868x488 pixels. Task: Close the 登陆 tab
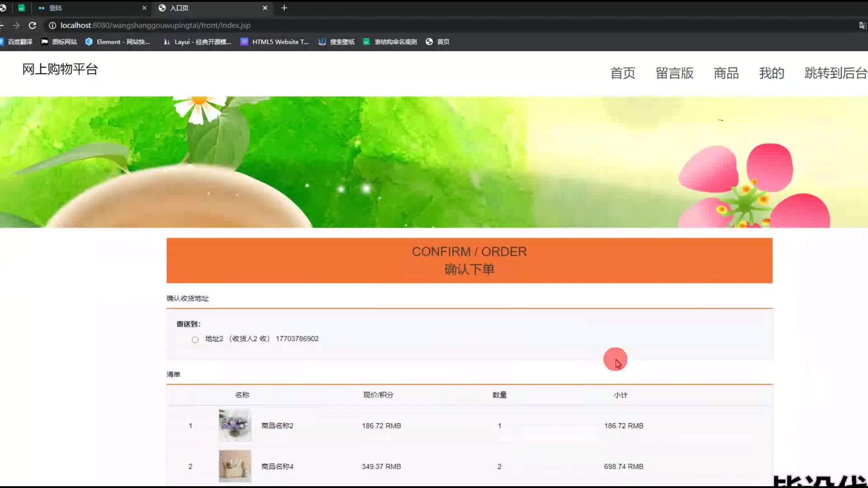144,8
